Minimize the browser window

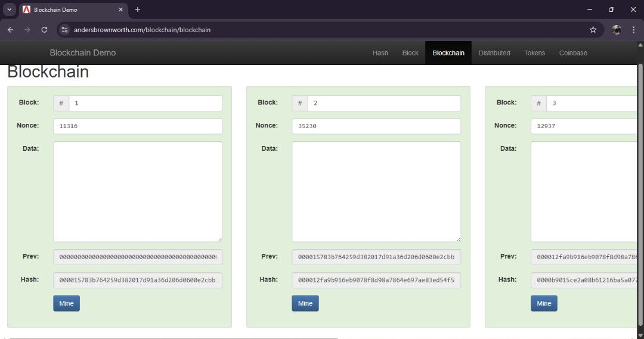[590, 10]
